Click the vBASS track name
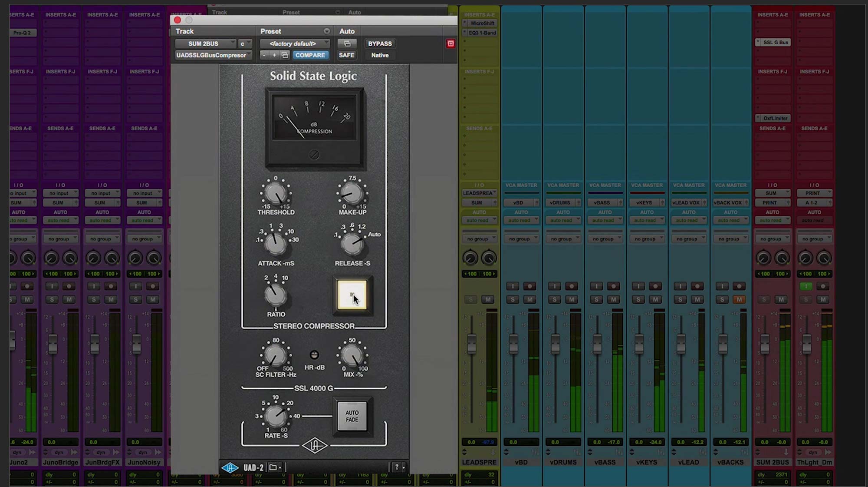Image resolution: width=868 pixels, height=487 pixels. pyautogui.click(x=605, y=462)
